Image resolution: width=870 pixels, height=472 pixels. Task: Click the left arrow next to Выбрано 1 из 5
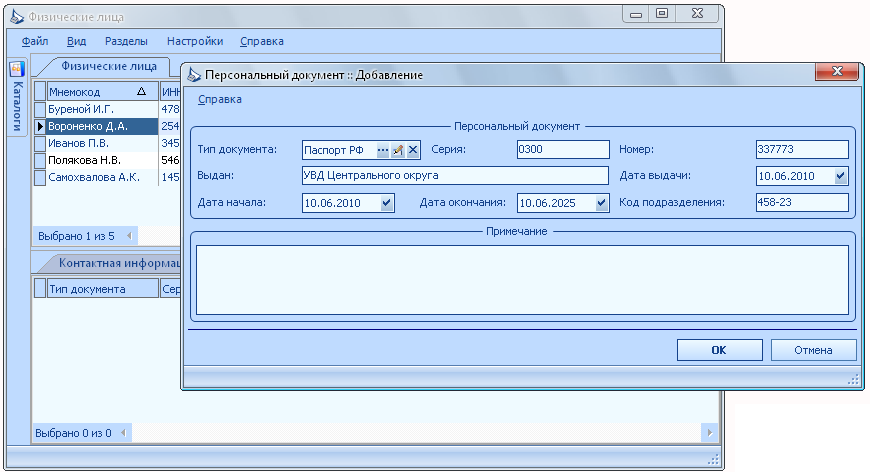click(129, 236)
